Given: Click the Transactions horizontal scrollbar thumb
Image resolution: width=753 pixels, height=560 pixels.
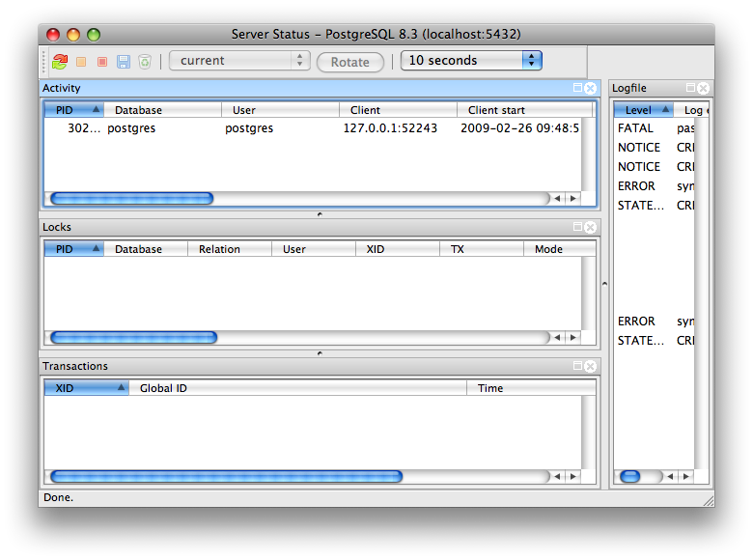Looking at the screenshot, I should 226,476.
